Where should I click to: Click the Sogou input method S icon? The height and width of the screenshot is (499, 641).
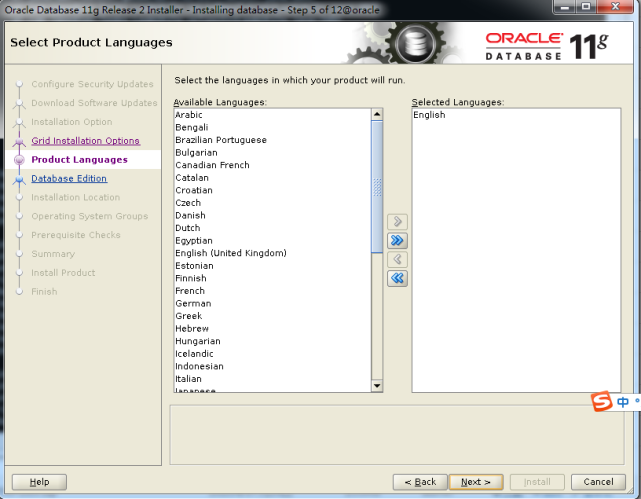click(x=602, y=401)
